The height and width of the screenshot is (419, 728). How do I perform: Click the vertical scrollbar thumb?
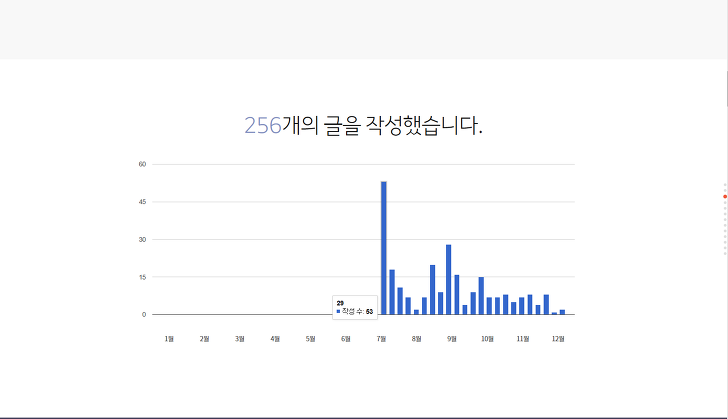pyautogui.click(x=727, y=88)
